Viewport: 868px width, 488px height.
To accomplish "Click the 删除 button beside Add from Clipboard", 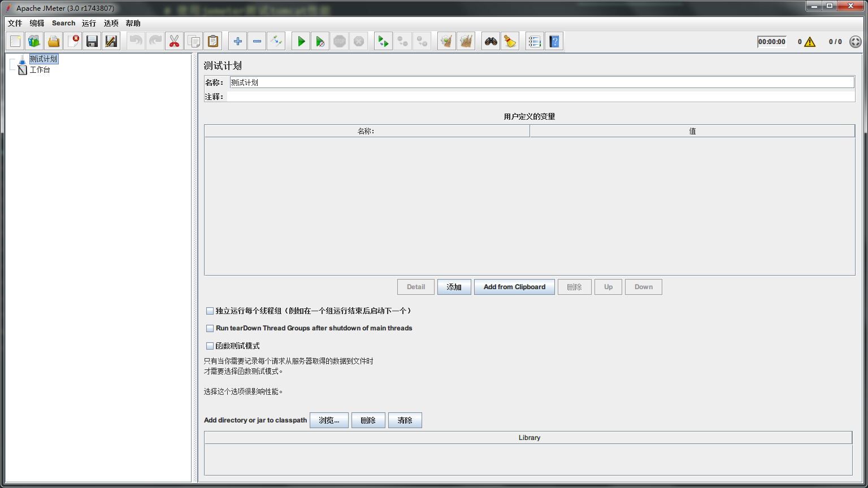I will [x=574, y=287].
